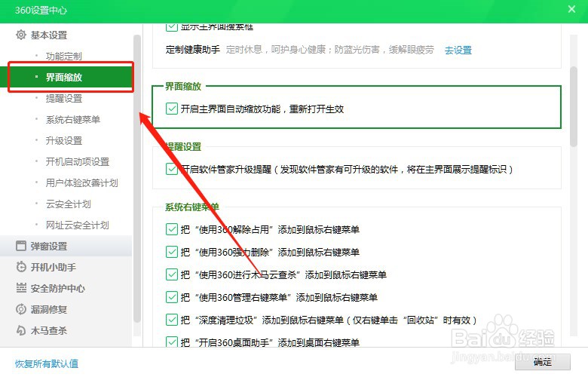The height and width of the screenshot is (377, 588).
Task: Toggle 开启主界面自动缩放功能 checkbox
Action: tap(171, 109)
